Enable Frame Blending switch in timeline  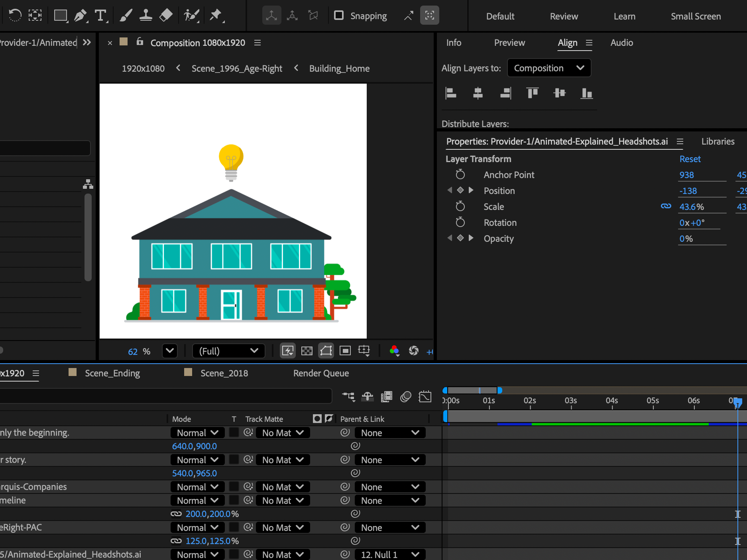(387, 396)
